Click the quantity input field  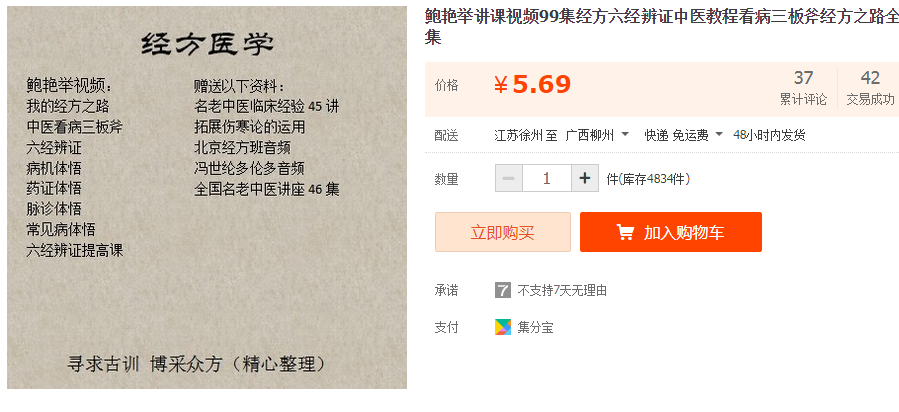tap(547, 178)
